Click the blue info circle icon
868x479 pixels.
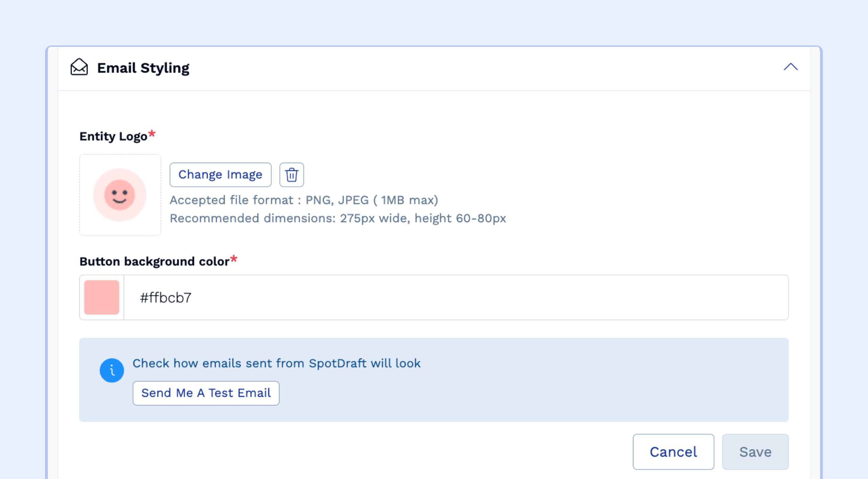[112, 370]
